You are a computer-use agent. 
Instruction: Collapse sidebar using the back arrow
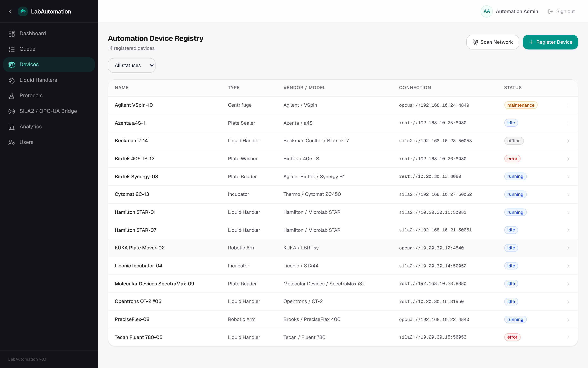click(10, 11)
